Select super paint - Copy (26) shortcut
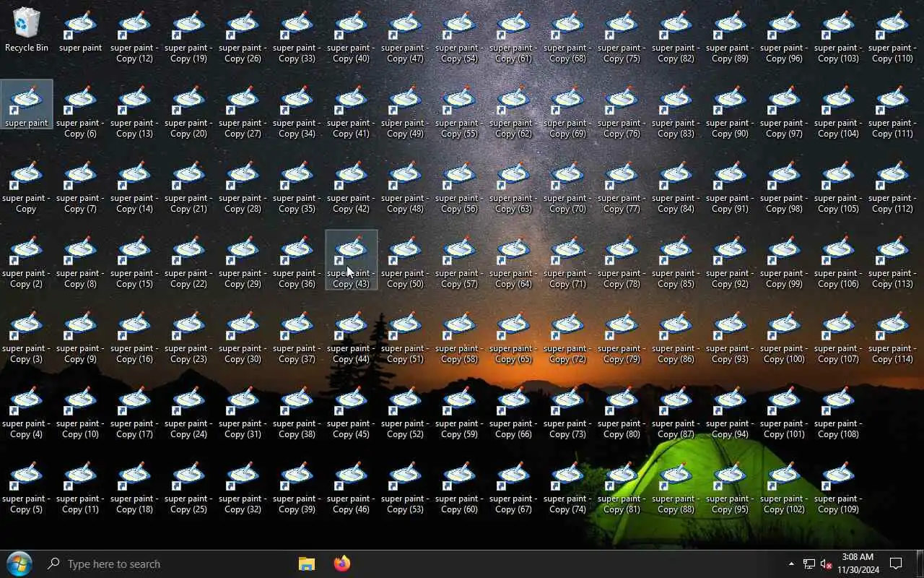The height and width of the screenshot is (578, 924). (x=243, y=36)
